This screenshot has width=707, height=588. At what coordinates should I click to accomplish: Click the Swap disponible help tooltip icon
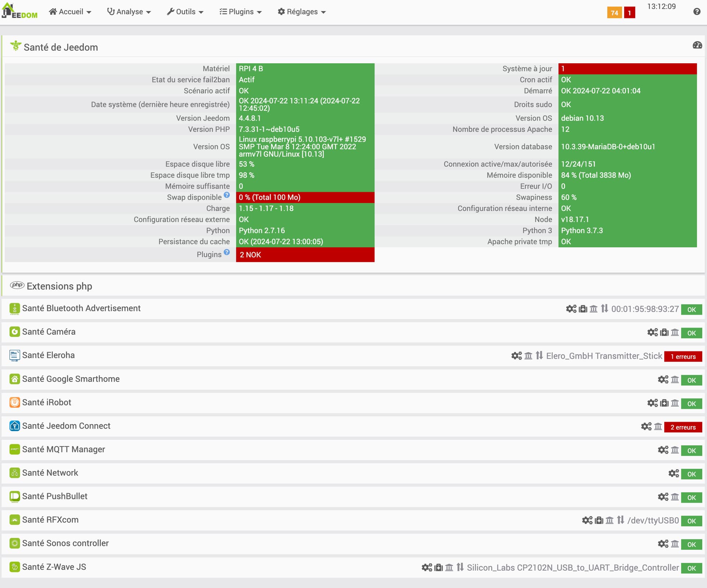[227, 195]
